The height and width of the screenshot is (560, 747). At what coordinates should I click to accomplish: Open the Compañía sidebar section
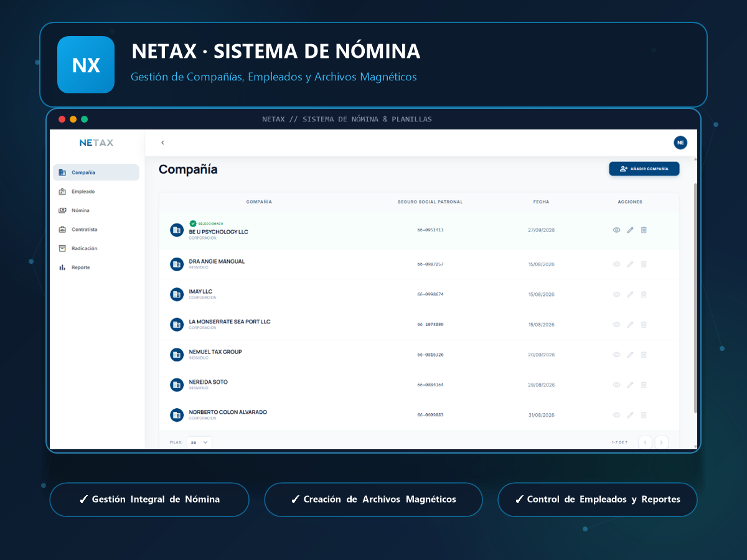tap(96, 172)
